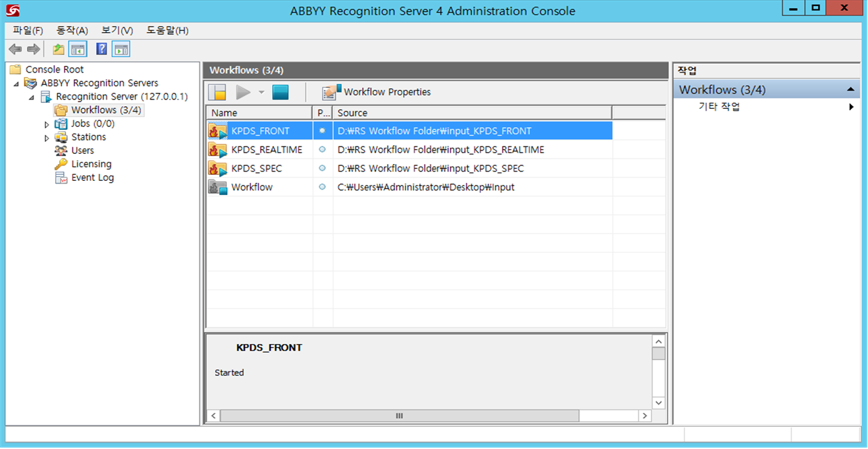Image resolution: width=868 pixels, height=449 pixels.
Task: Click the details pane scroll down arrow
Action: tap(658, 403)
